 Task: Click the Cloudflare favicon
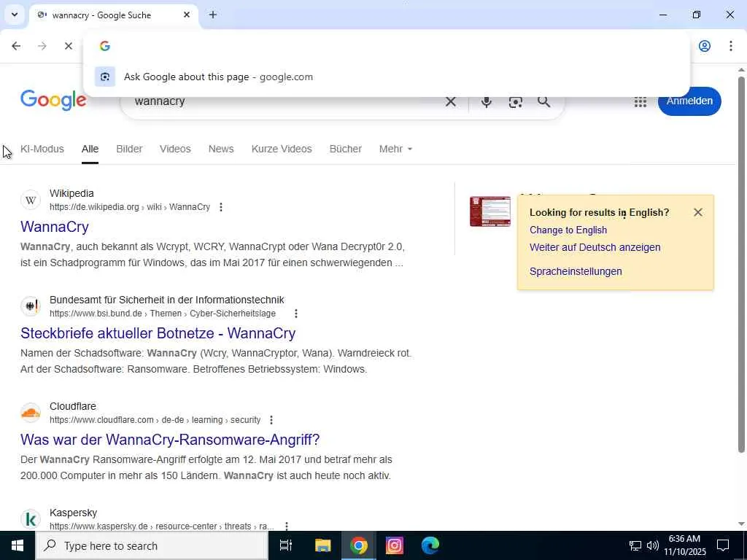(31, 413)
